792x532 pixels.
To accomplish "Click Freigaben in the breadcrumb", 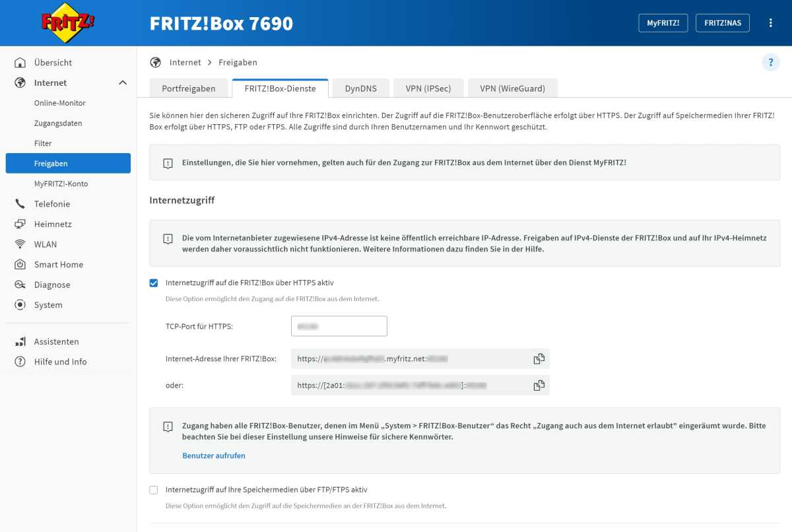I will pos(238,63).
